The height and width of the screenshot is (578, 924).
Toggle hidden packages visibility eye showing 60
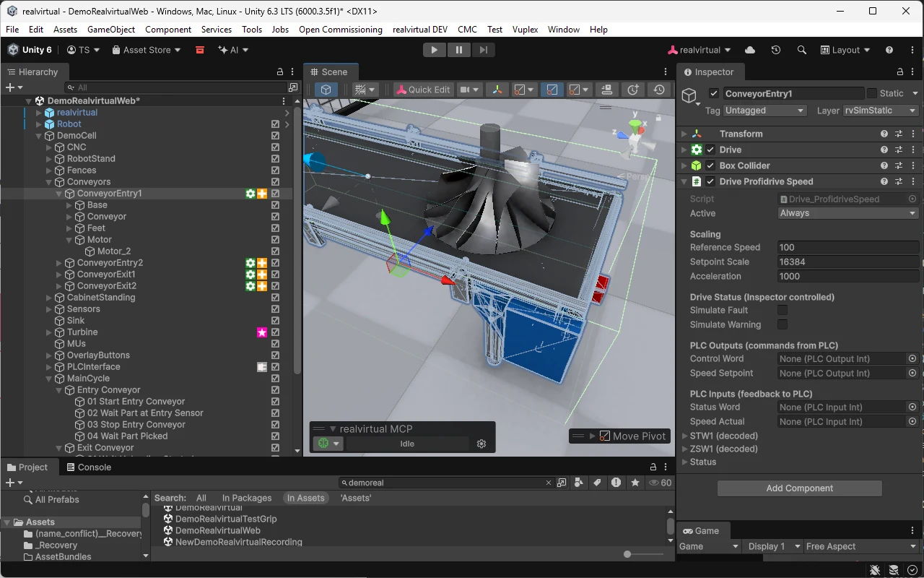pyautogui.click(x=661, y=483)
